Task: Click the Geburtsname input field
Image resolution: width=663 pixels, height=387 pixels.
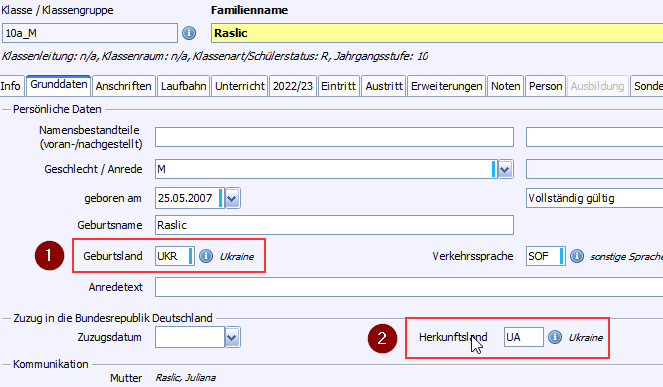Action: coord(334,225)
